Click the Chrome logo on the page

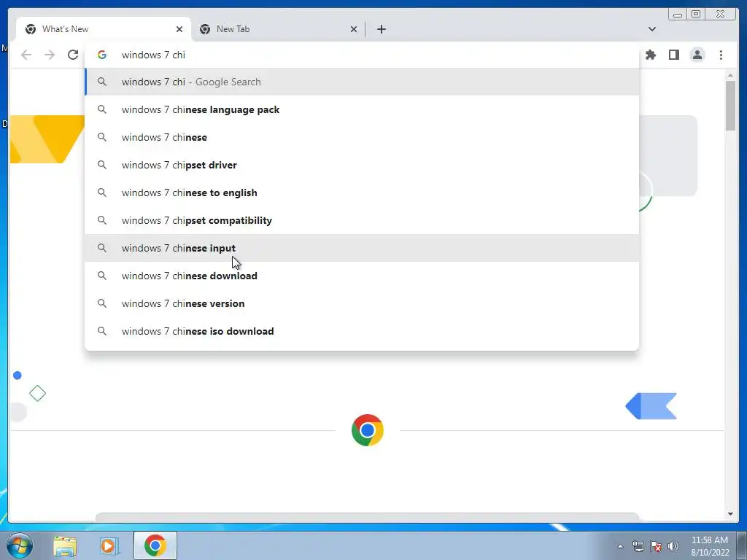[368, 430]
